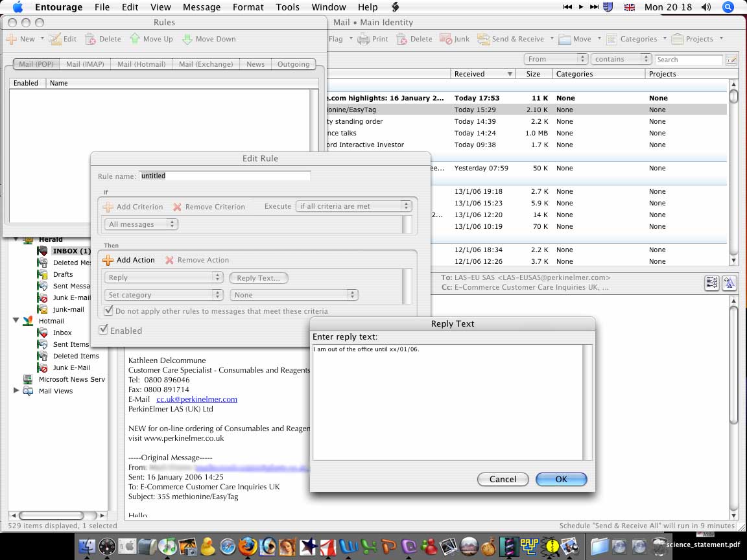Open the 'Set category' action dropdown
Image resolution: width=747 pixels, height=560 pixels.
pos(163,296)
